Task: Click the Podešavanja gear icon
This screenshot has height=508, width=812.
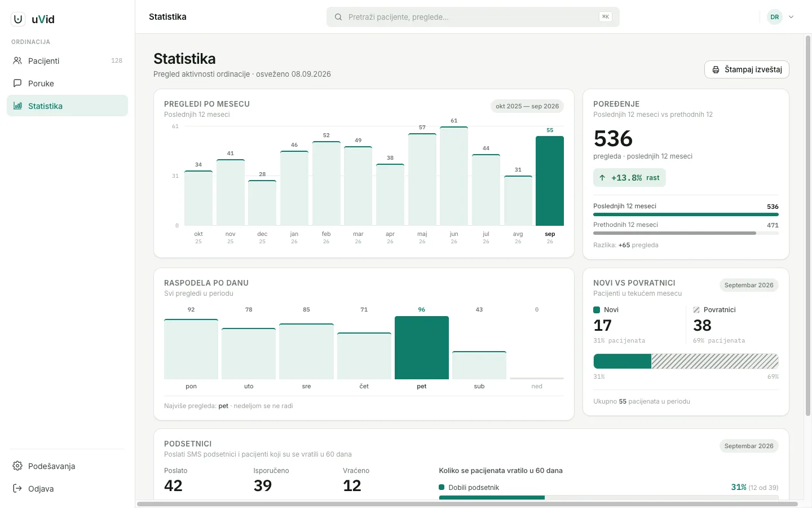Action: point(17,466)
